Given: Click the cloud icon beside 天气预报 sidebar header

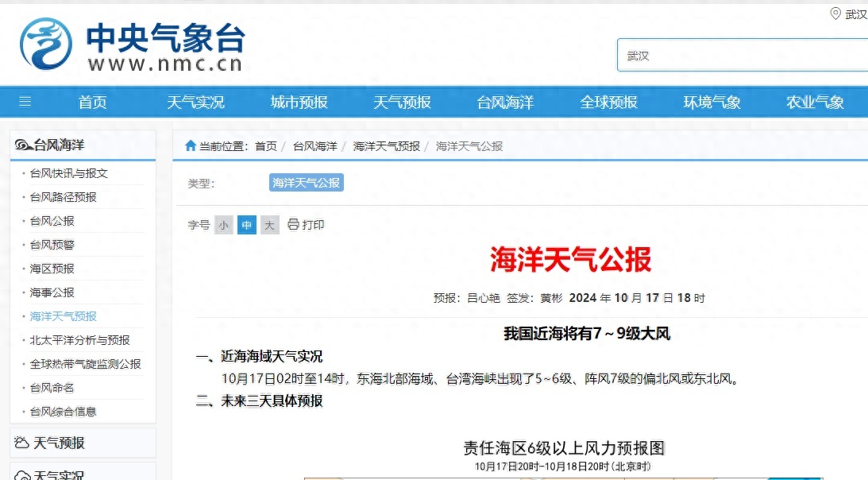Looking at the screenshot, I should [x=21, y=443].
